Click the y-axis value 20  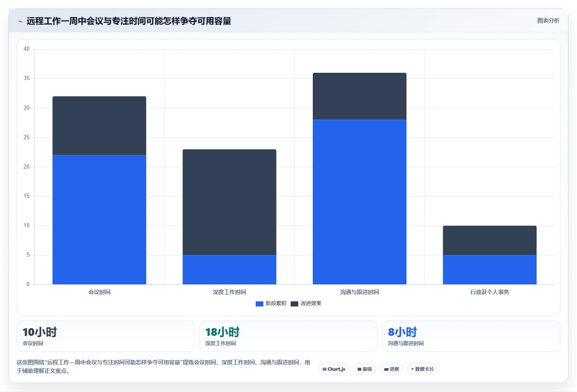click(26, 167)
